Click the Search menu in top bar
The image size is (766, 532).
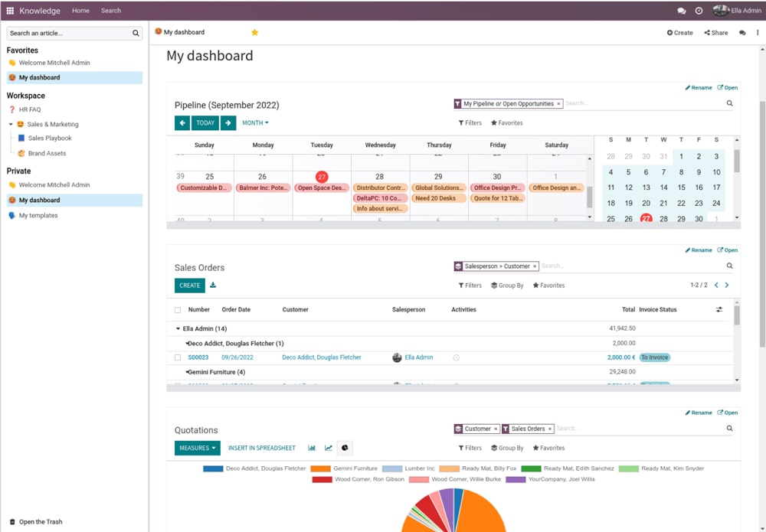pos(110,11)
